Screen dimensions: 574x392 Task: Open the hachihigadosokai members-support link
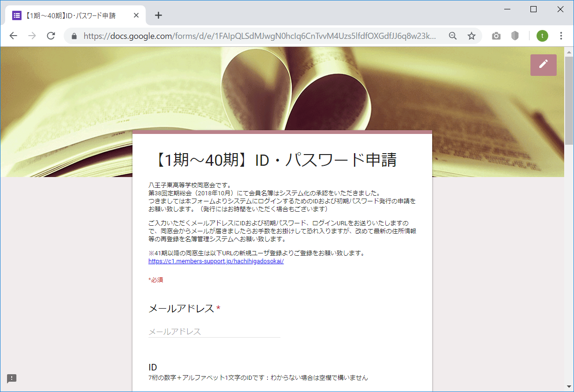coord(216,261)
